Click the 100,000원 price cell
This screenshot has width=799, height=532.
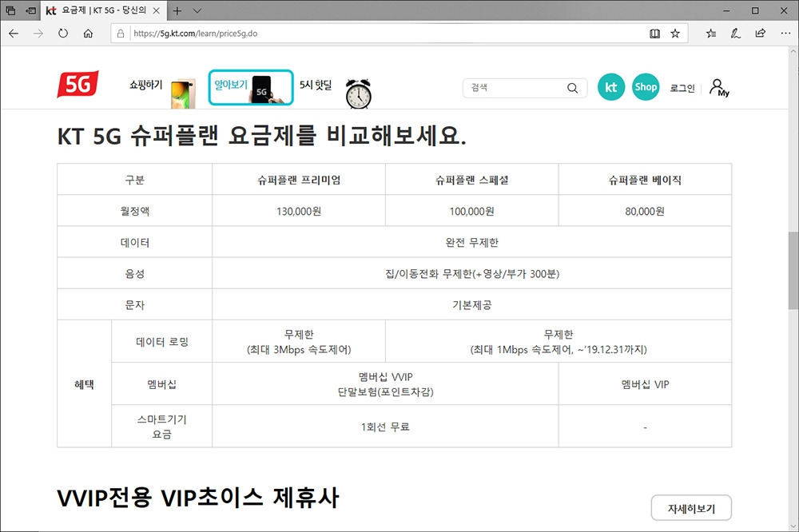pos(472,211)
